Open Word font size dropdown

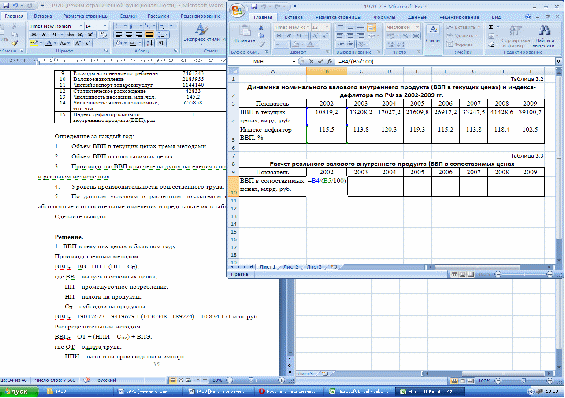(105, 26)
